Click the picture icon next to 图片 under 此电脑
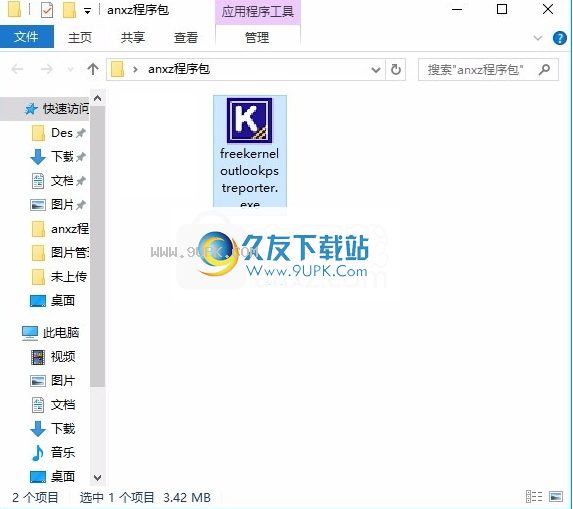Viewport: 573px width, 509px height. click(38, 381)
